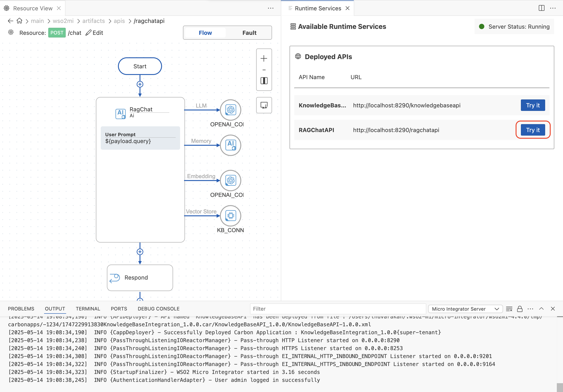Toggle output scroll lock

coord(520,309)
